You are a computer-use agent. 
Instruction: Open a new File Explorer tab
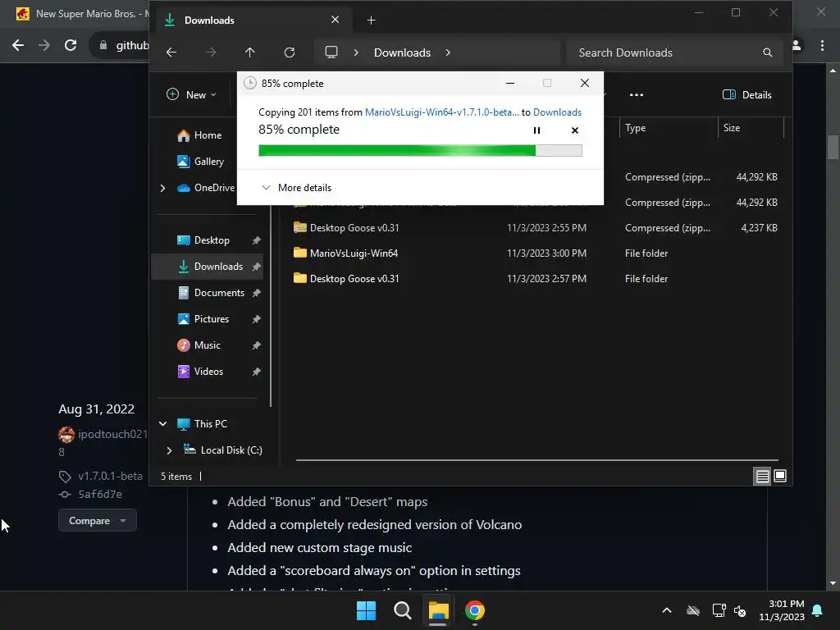click(x=371, y=21)
